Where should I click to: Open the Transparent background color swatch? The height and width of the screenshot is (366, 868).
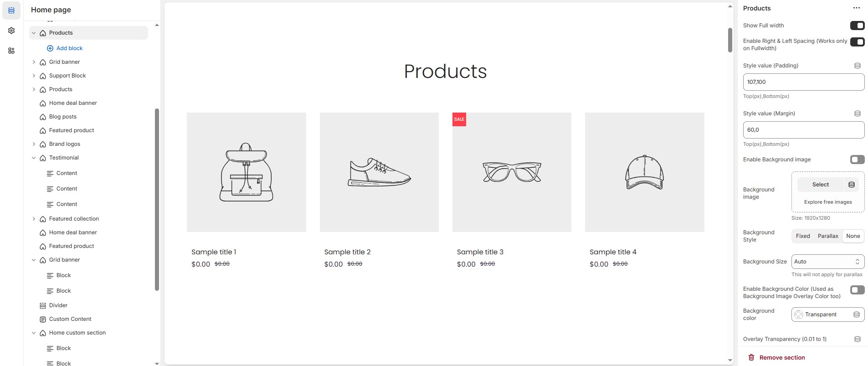pos(799,314)
